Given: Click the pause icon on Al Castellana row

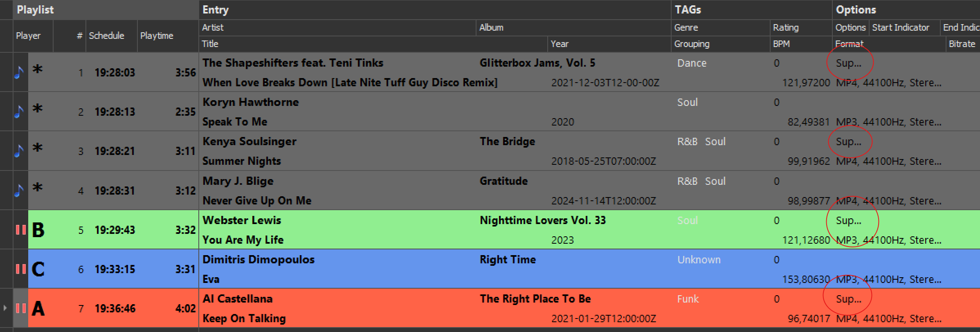Looking at the screenshot, I should [x=20, y=308].
